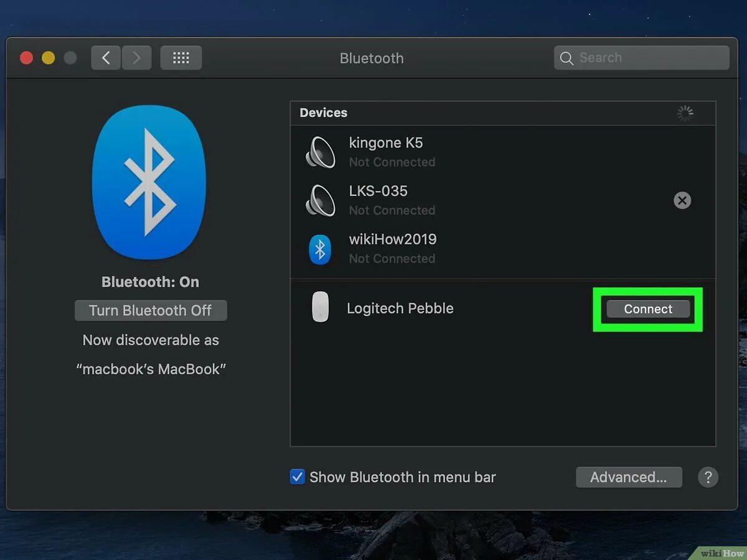Turn Bluetooth Off
Screen dimensions: 747x560
coord(151,310)
